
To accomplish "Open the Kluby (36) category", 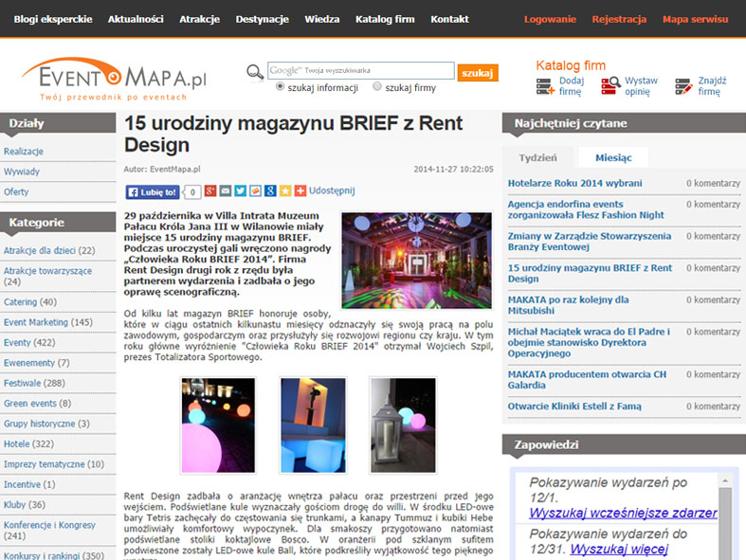I will tap(25, 504).
